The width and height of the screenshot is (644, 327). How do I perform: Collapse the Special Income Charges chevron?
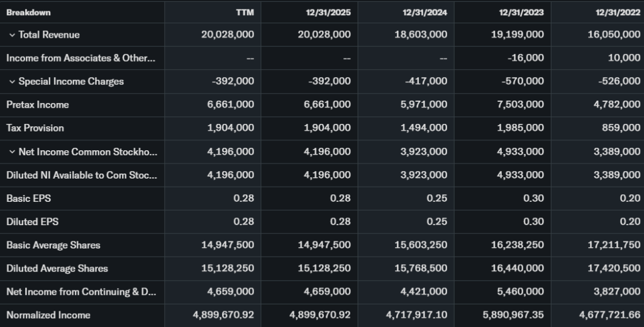pos(12,82)
